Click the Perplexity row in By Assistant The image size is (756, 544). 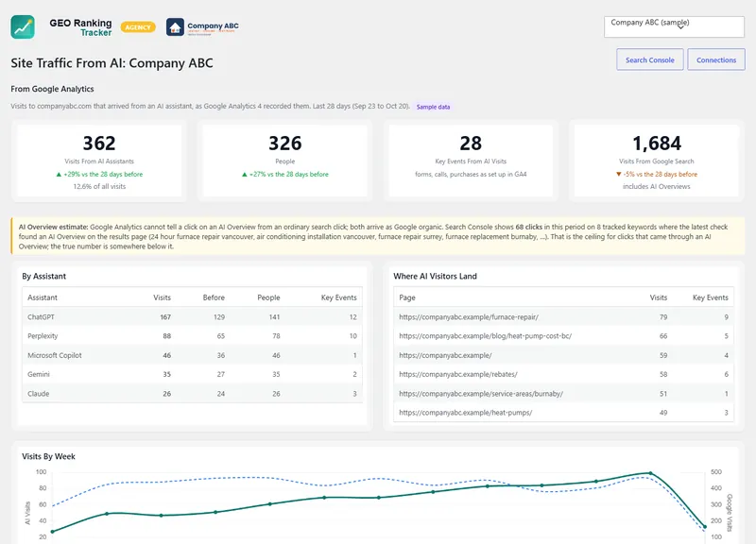(192, 336)
